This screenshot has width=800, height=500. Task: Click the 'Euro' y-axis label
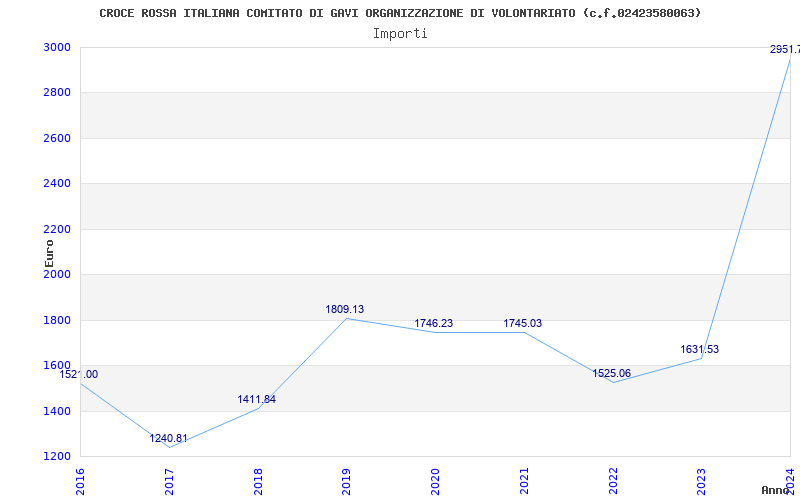49,253
